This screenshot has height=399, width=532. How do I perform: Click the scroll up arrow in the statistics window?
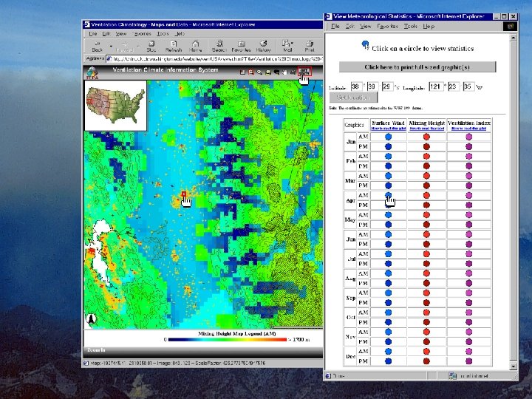[514, 38]
